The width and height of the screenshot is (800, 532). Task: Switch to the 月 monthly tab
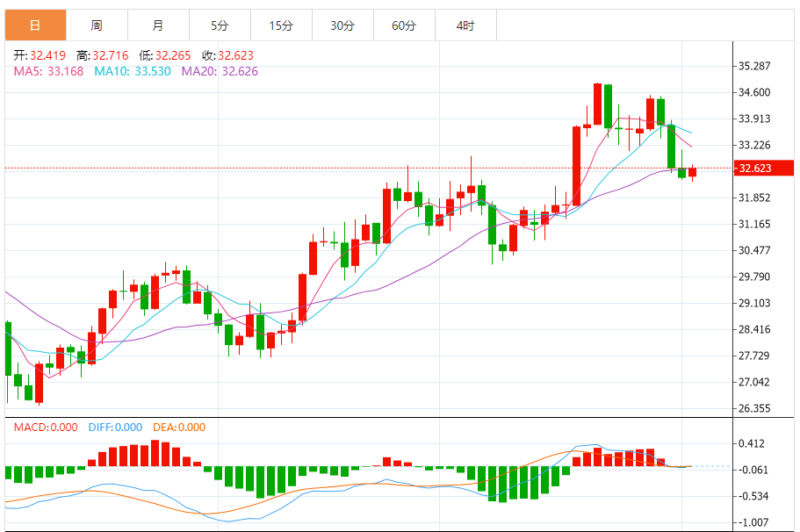(x=158, y=25)
